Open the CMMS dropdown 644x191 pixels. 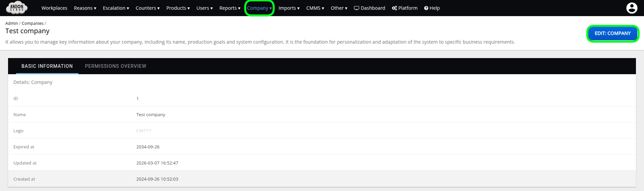[x=315, y=8]
